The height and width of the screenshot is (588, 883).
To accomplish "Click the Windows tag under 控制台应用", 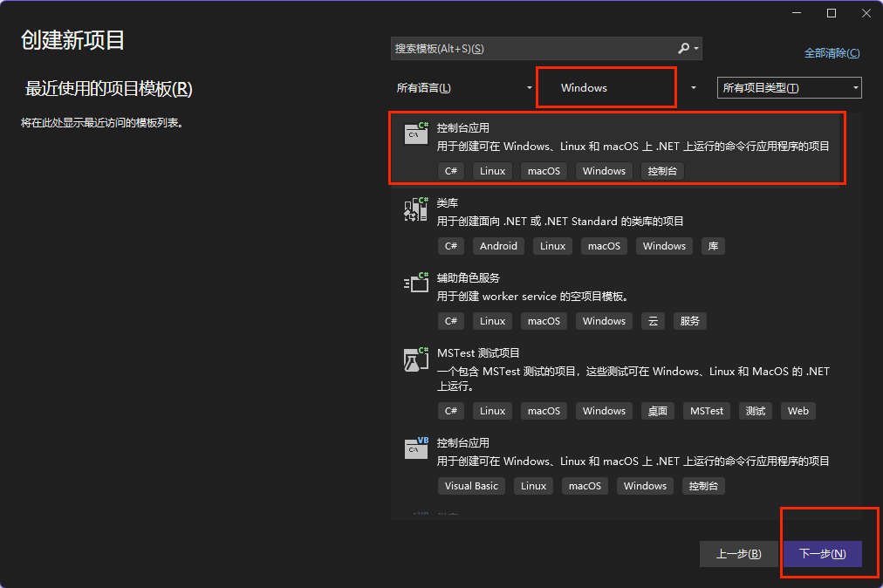I will click(603, 170).
